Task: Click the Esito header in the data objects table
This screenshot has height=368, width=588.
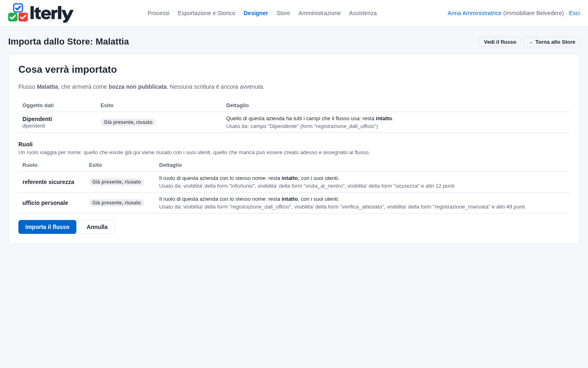Action: click(x=107, y=105)
